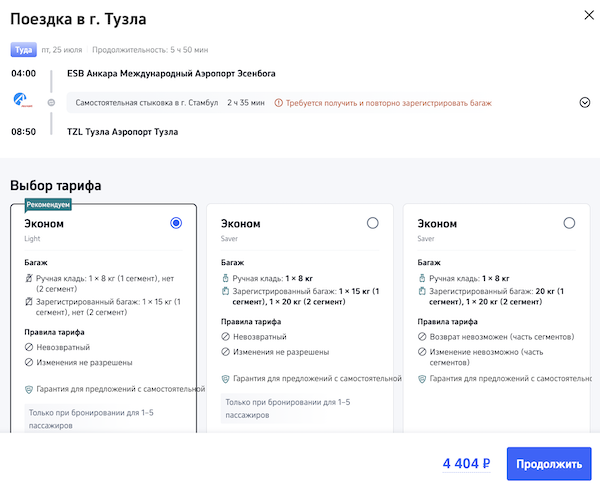Viewport: 600px width, 487px height.
Task: Click the Рекомендуем badge on the Light fare
Action: point(49,203)
